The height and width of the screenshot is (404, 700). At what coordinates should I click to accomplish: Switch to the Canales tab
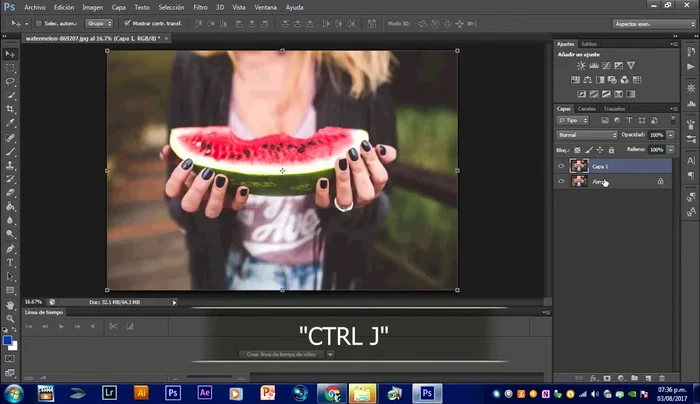tap(587, 108)
